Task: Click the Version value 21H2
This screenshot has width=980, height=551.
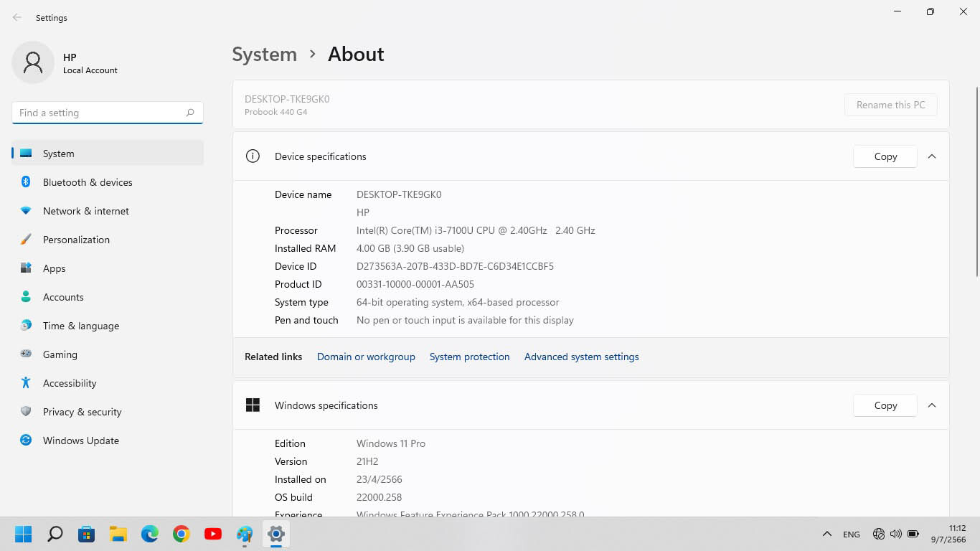Action: pos(367,461)
